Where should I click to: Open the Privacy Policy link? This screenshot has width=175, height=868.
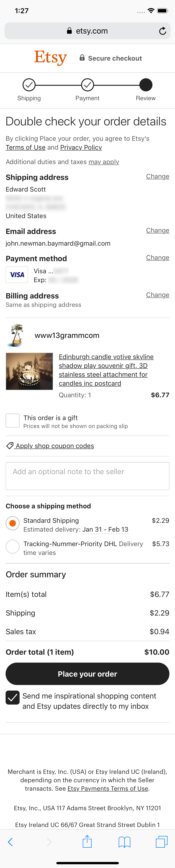81,148
